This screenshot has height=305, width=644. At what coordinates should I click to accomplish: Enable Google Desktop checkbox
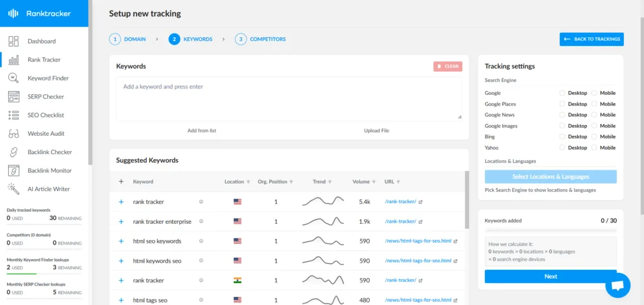click(562, 93)
